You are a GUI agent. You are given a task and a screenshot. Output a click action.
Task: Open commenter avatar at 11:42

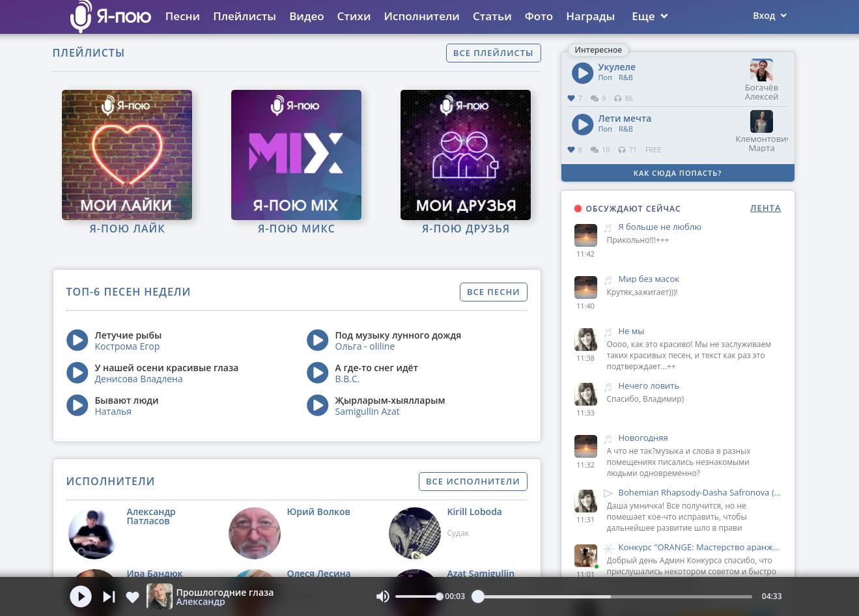[585, 235]
